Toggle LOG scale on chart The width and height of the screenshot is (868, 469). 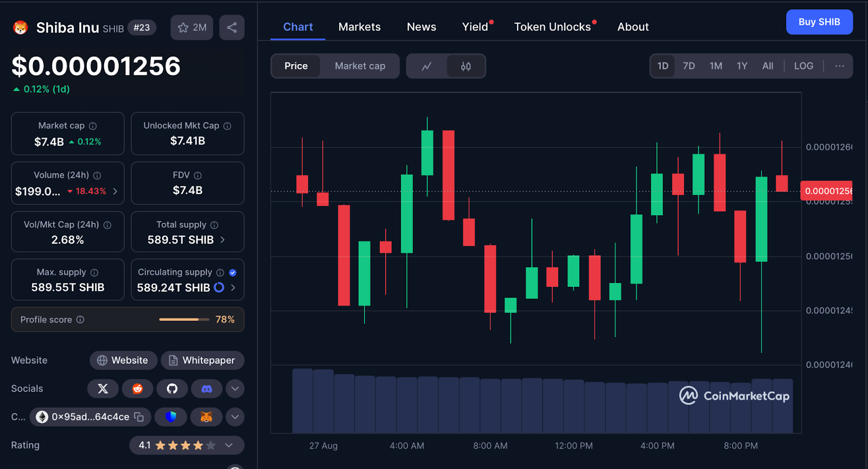click(x=803, y=66)
